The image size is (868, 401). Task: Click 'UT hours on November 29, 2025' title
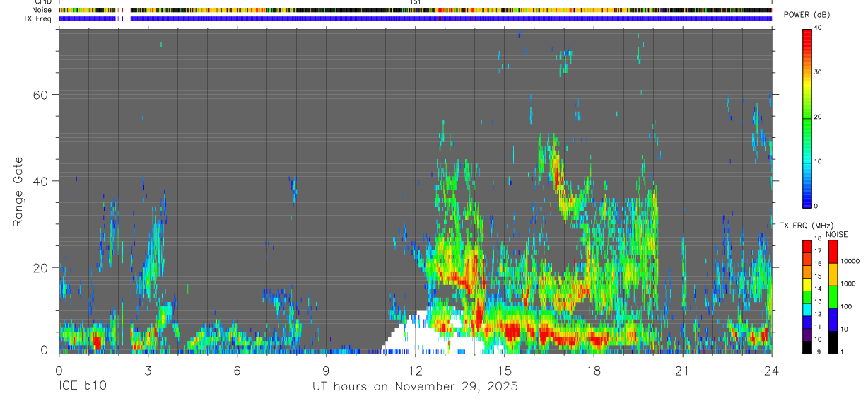[416, 386]
